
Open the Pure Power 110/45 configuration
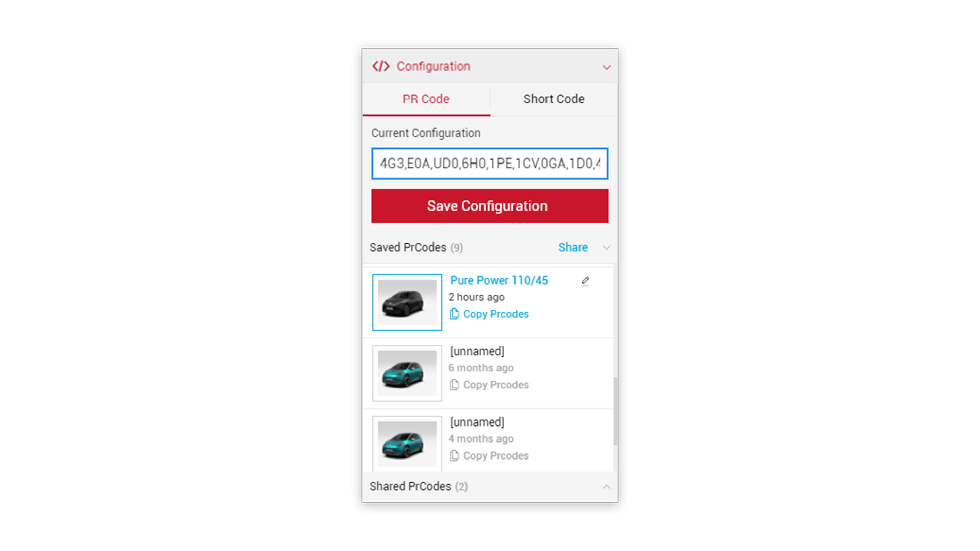(499, 280)
